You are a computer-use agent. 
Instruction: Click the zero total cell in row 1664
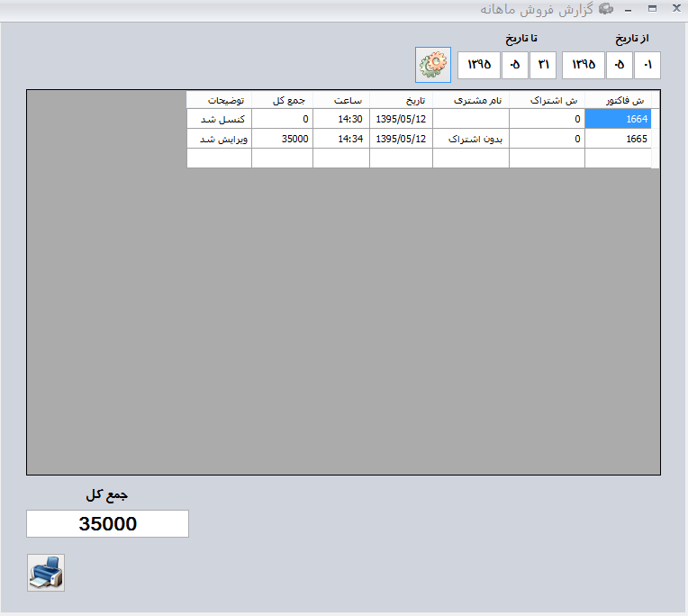coord(282,119)
